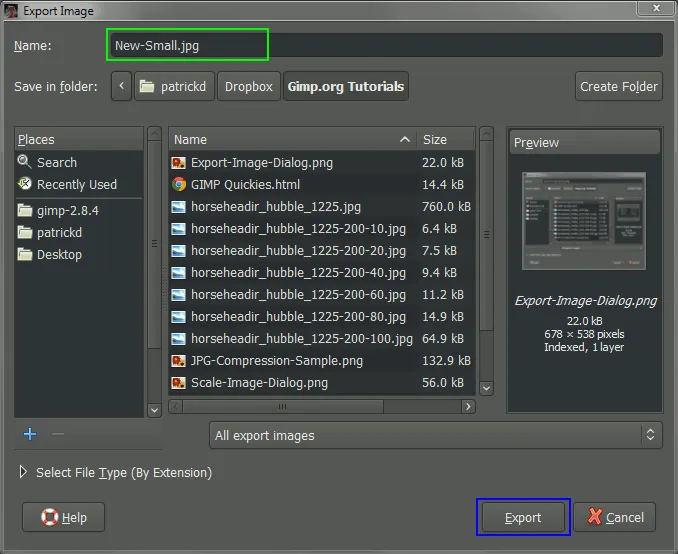Go to the Dropbox path folder
This screenshot has height=554, width=678.
(249, 86)
